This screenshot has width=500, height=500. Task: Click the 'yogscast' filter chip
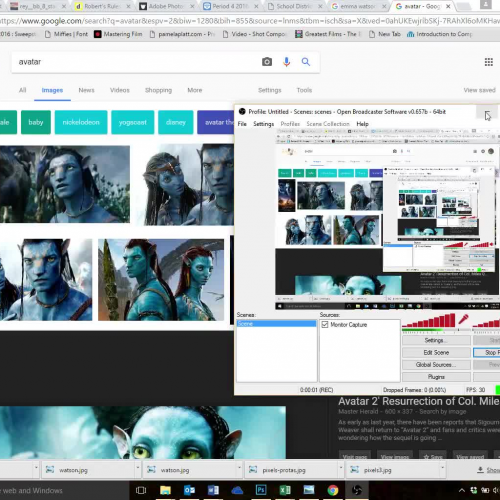point(133,122)
